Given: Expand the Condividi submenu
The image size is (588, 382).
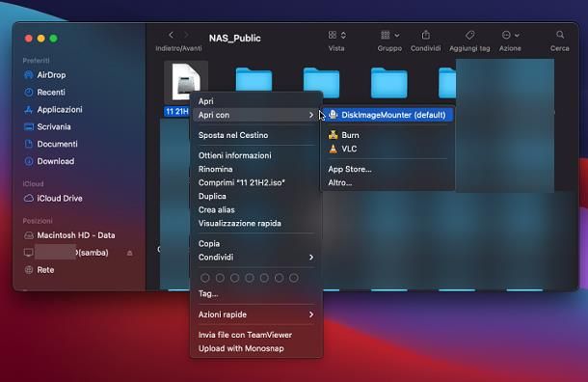Looking at the screenshot, I should (x=256, y=257).
